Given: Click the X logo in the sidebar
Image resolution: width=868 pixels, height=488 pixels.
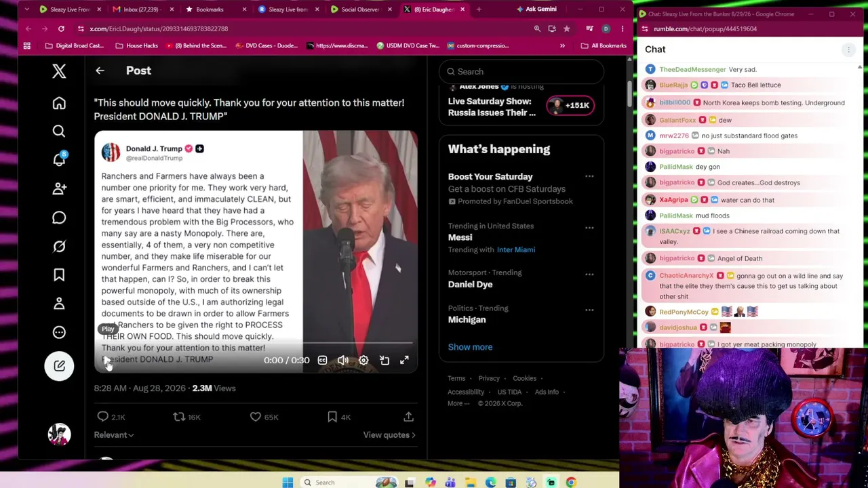Looking at the screenshot, I should 59,70.
